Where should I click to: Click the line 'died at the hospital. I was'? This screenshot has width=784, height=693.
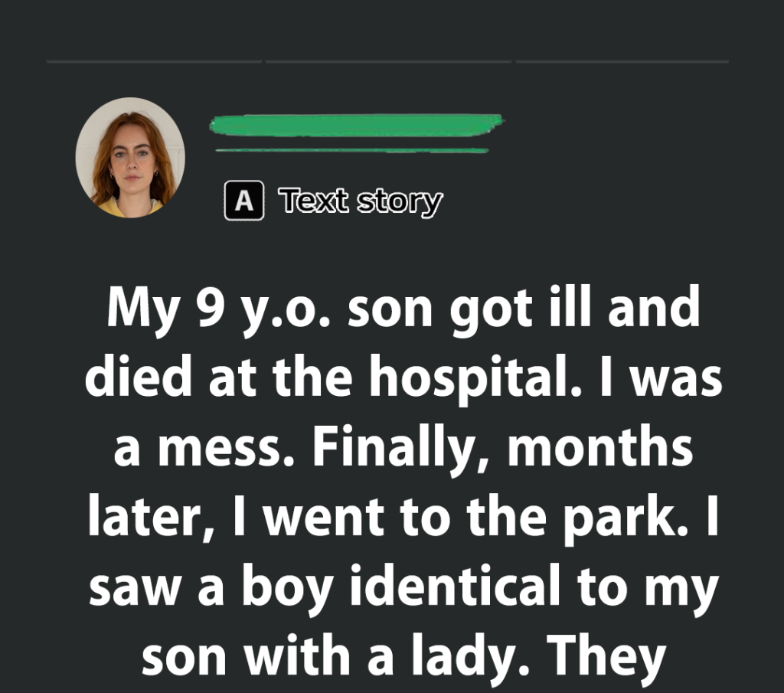click(x=403, y=378)
